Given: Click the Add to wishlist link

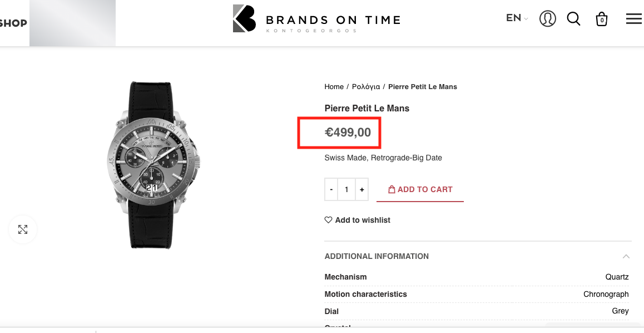Looking at the screenshot, I should point(363,220).
